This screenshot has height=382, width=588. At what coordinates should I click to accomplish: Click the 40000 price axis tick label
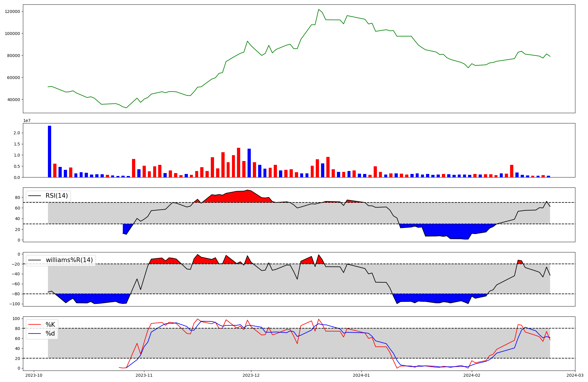[14, 100]
